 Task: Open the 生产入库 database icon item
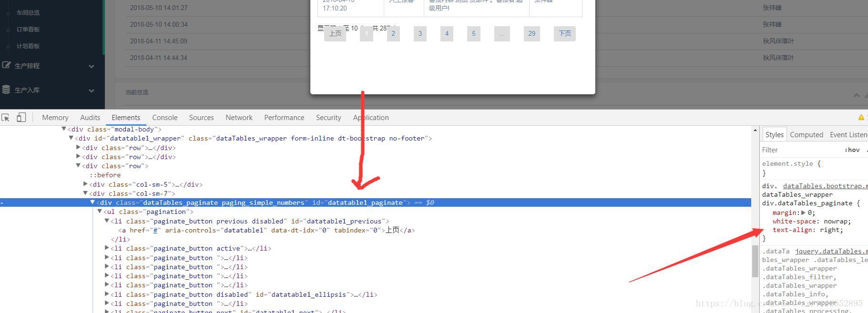pyautogui.click(x=6, y=90)
